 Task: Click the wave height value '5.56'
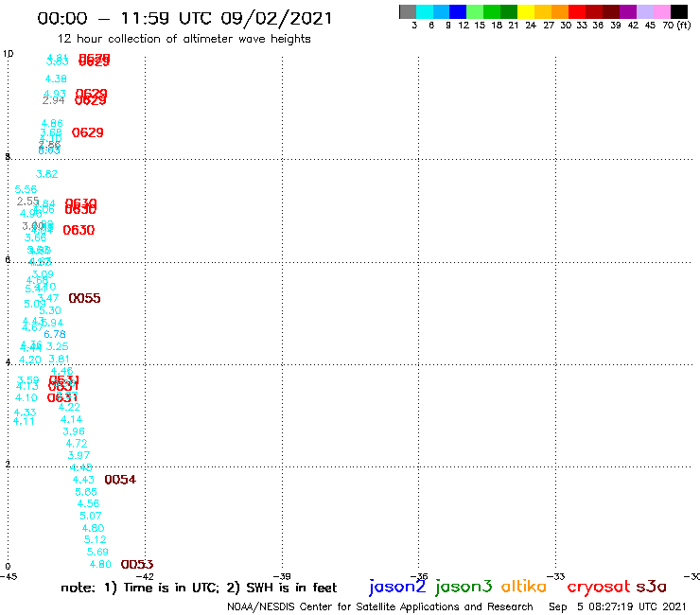[x=26, y=189]
